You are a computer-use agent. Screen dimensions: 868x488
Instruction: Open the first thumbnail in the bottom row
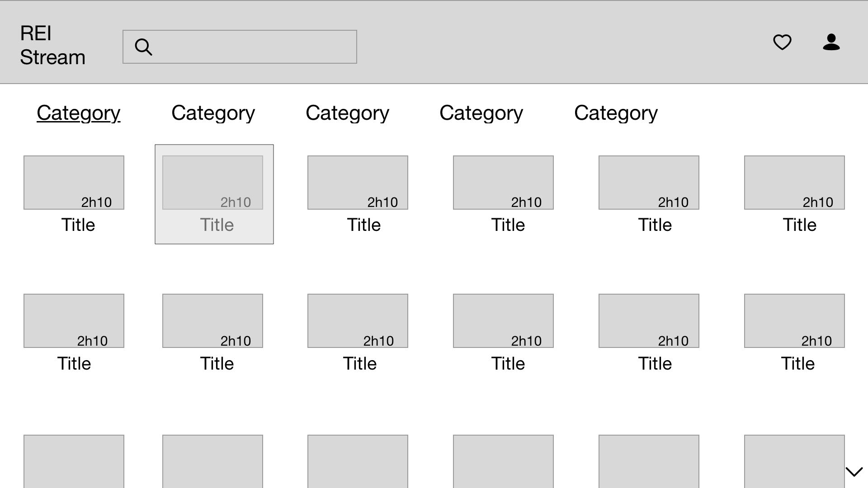click(74, 461)
